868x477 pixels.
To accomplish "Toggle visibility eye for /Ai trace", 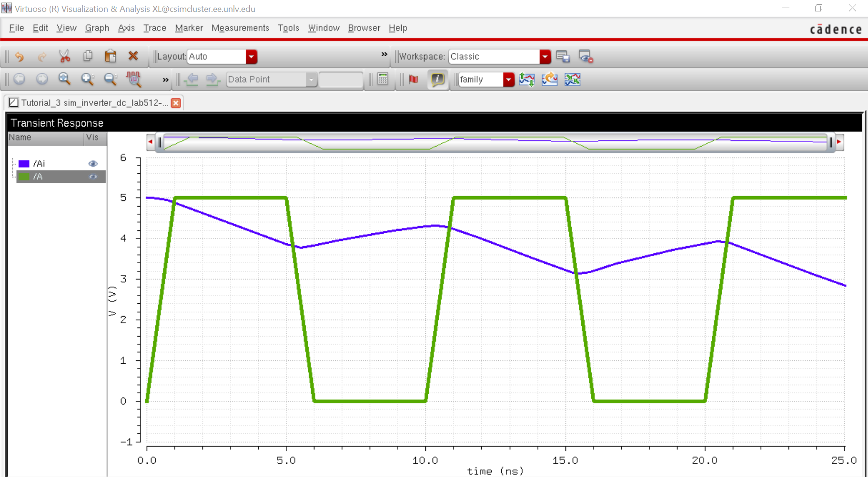I will tap(93, 164).
